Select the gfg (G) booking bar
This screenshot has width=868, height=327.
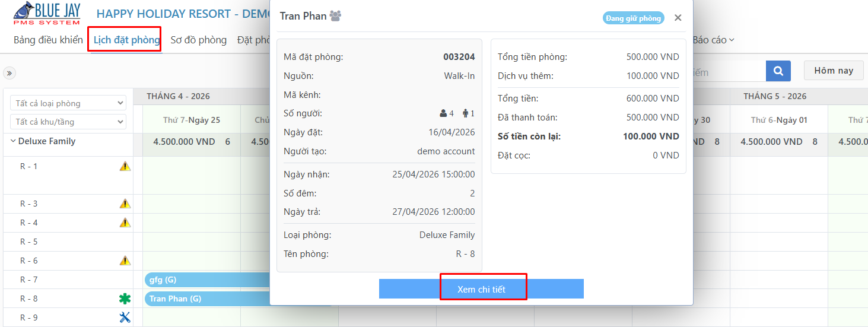[x=208, y=280]
